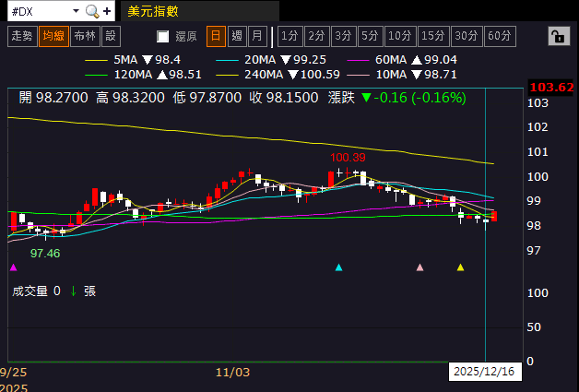Screen dimensions: 579x392
Task: Click the pink triangle marker
Action: point(419,267)
